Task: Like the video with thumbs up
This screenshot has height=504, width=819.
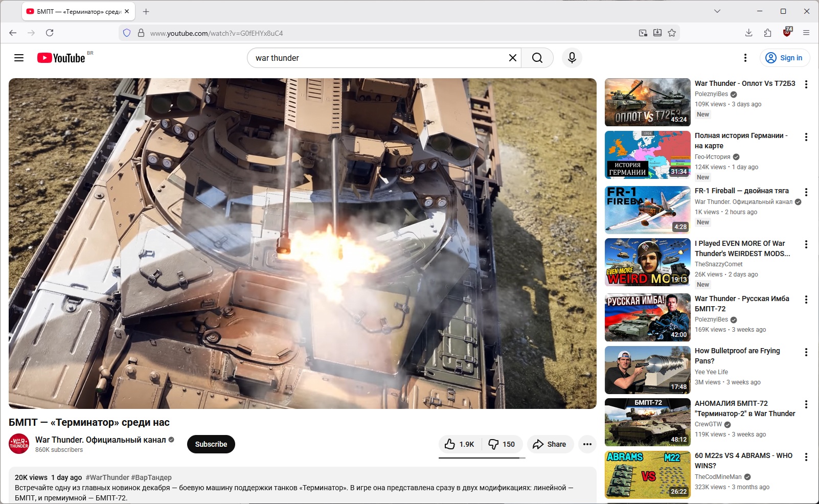Action: [x=460, y=444]
